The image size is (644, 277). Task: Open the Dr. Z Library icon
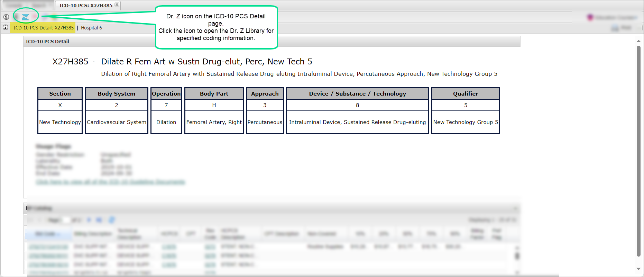[25, 17]
